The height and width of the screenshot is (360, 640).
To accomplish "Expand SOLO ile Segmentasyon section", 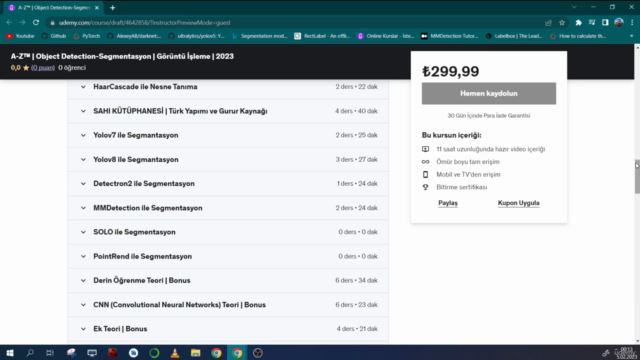I will pyautogui.click(x=228, y=232).
